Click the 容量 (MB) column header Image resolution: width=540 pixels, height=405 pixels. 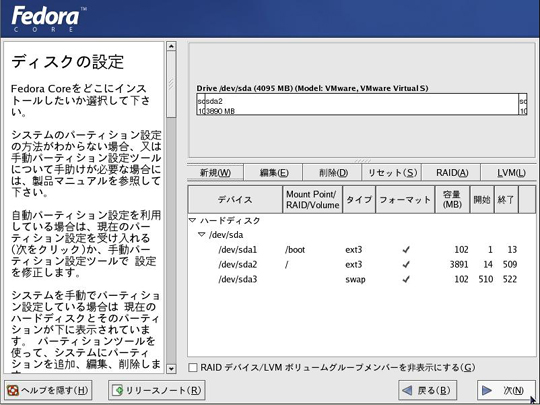(452, 199)
